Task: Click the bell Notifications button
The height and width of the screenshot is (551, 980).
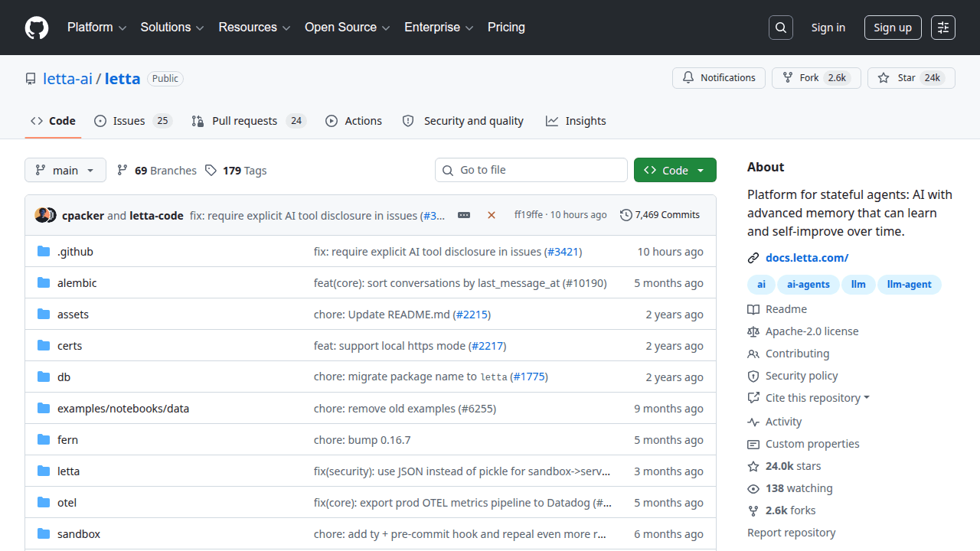Action: pyautogui.click(x=719, y=78)
